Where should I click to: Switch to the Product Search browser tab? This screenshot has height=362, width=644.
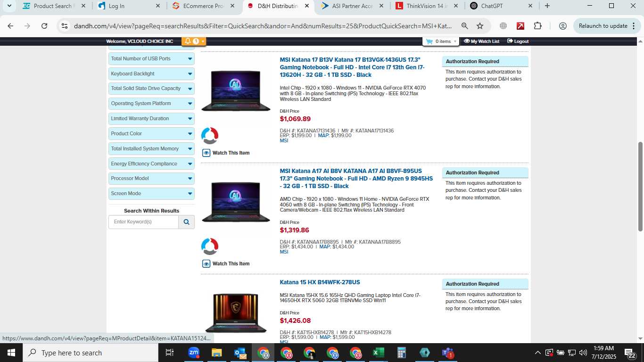click(x=53, y=6)
